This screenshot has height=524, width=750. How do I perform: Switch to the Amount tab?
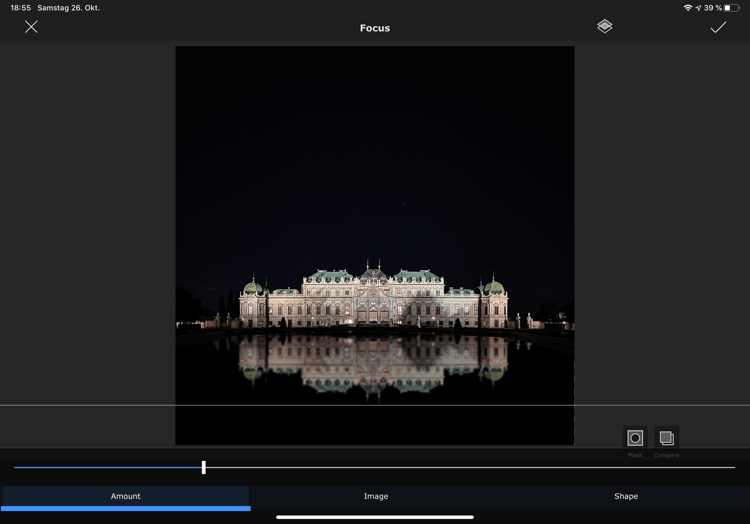tap(125, 498)
